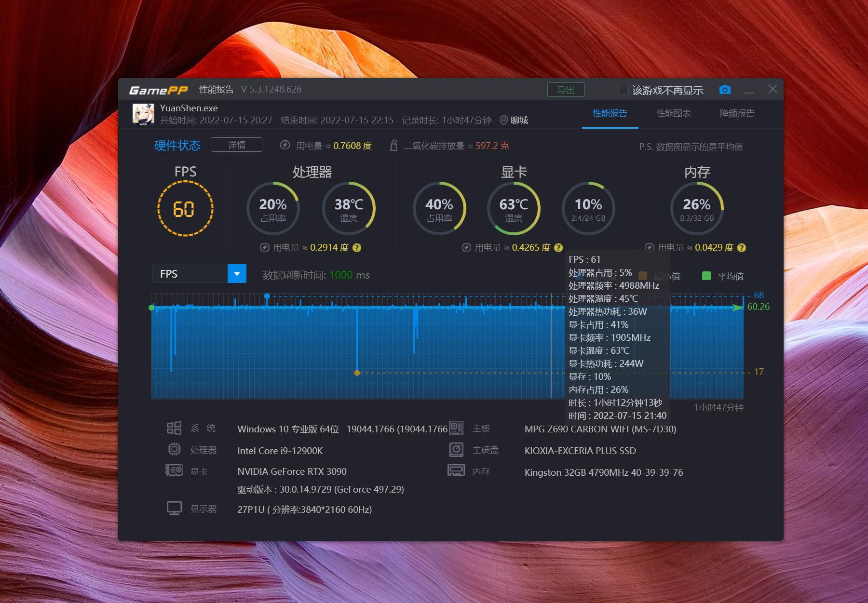Click the CO2 emission icon
Image resolution: width=868 pixels, height=603 pixels.
coord(393,146)
